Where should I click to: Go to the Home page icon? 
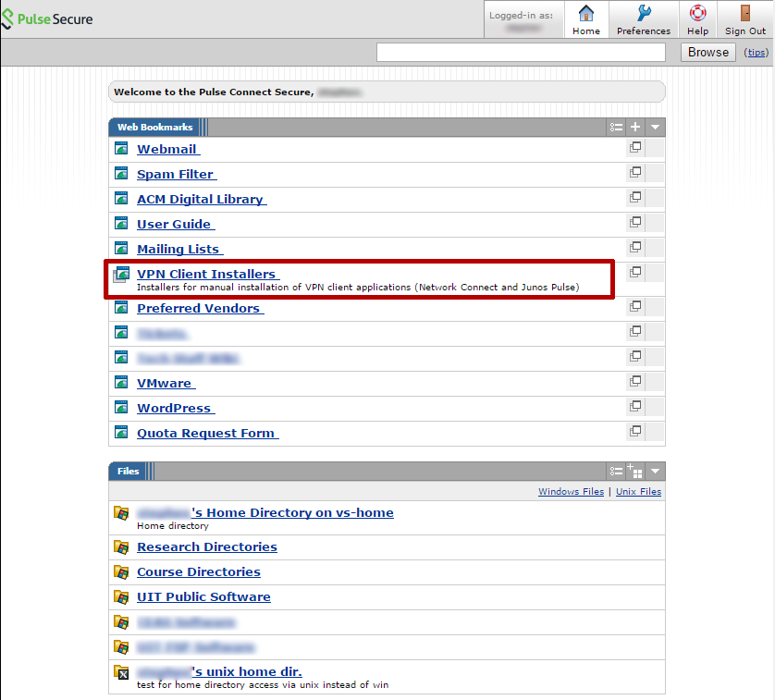tap(586, 13)
